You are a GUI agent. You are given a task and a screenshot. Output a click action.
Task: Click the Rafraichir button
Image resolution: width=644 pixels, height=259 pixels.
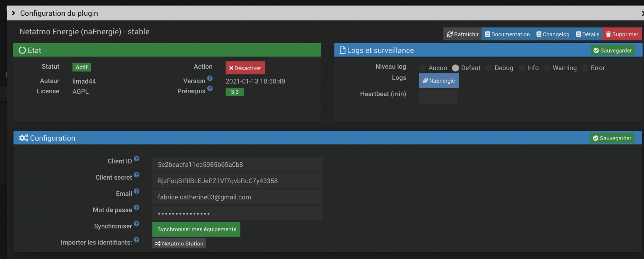[x=462, y=34]
